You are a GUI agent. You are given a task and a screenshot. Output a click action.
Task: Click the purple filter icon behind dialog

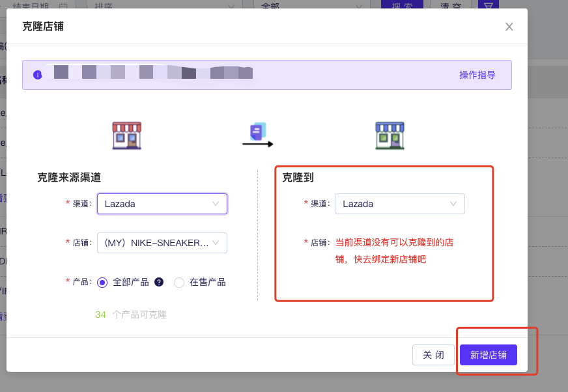tap(489, 4)
